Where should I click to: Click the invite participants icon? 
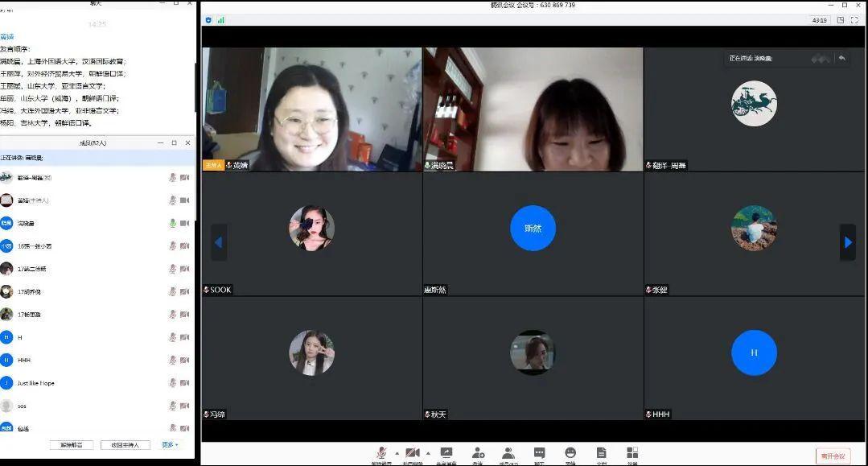tap(478, 453)
